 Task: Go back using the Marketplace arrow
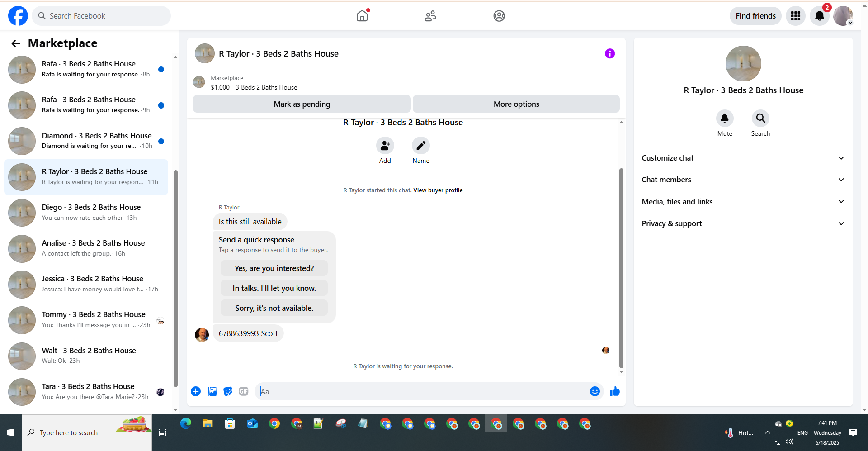tap(16, 43)
